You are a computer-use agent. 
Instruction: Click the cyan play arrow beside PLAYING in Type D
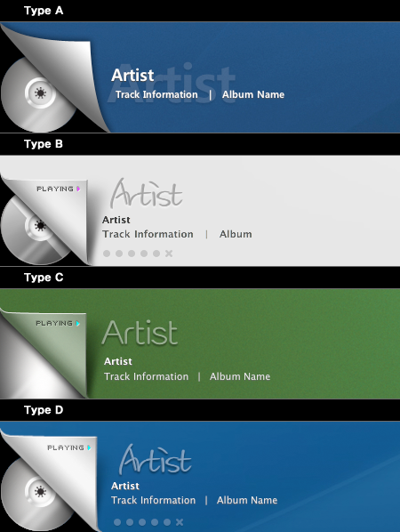click(89, 447)
